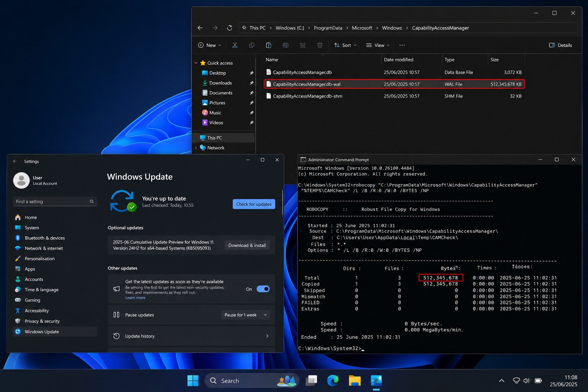Open Task View from the taskbar
Image resolution: width=588 pixels, height=392 pixels.
pyautogui.click(x=312, y=381)
